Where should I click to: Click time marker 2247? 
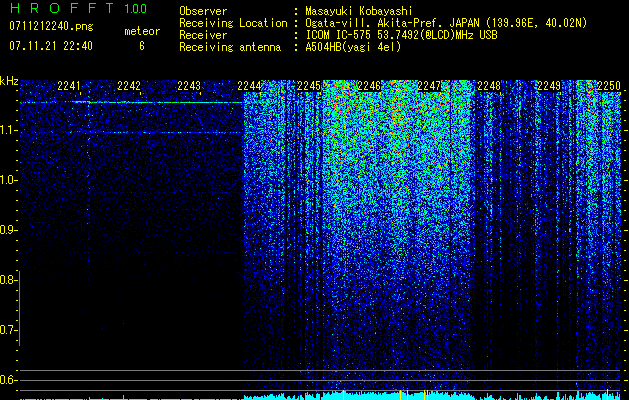pos(429,85)
